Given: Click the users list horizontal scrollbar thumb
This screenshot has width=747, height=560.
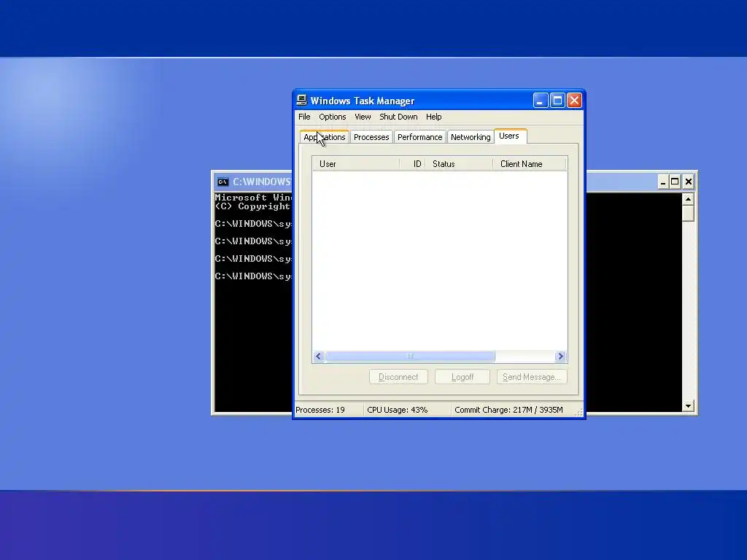Looking at the screenshot, I should (410, 356).
